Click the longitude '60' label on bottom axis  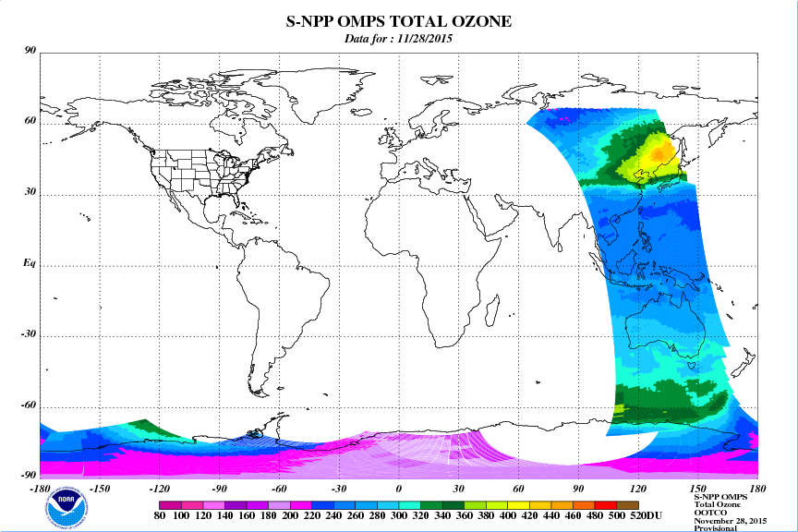tap(518, 490)
